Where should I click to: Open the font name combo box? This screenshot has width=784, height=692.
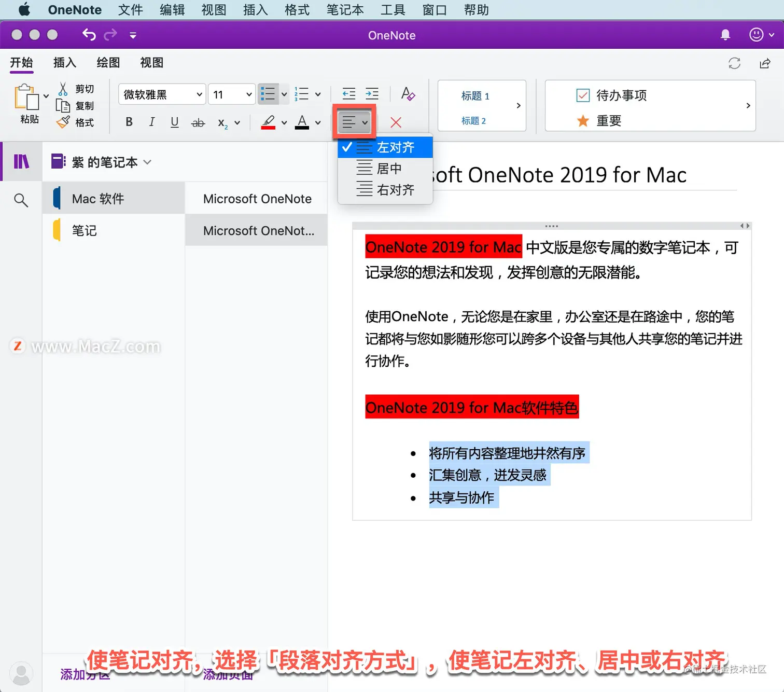click(162, 94)
